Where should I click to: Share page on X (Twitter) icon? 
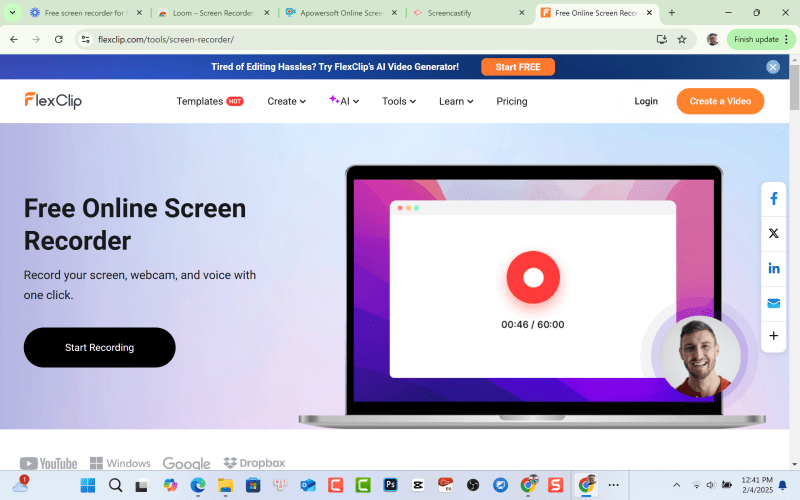point(773,233)
